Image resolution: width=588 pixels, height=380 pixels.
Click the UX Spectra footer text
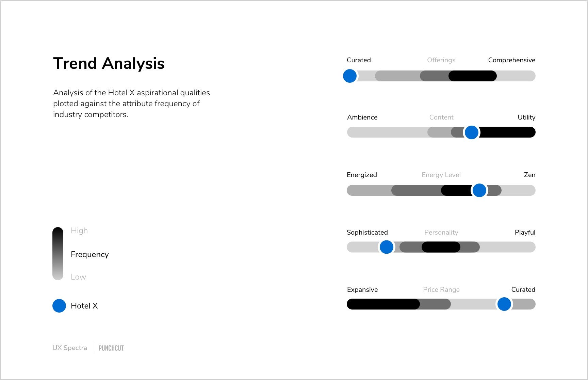click(x=70, y=348)
